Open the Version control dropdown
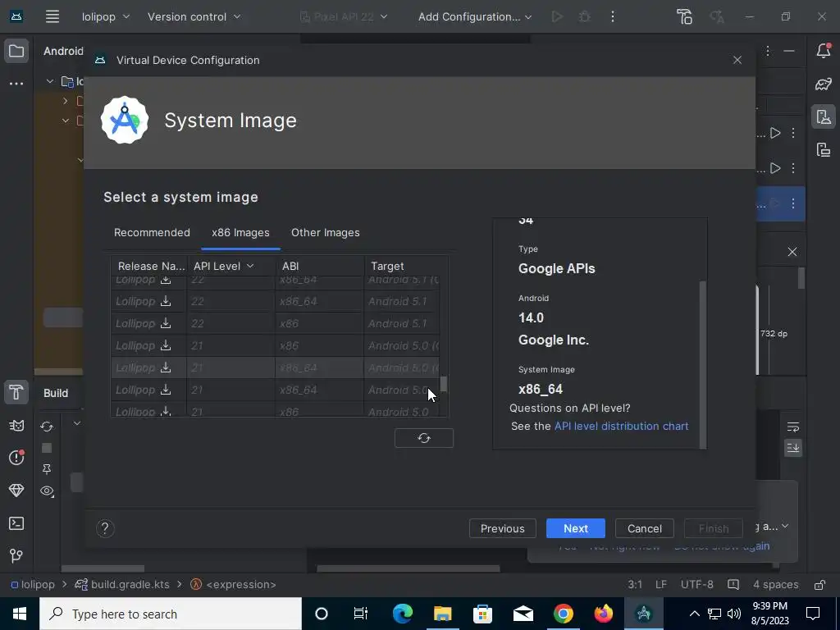This screenshot has width=840, height=630. [194, 16]
